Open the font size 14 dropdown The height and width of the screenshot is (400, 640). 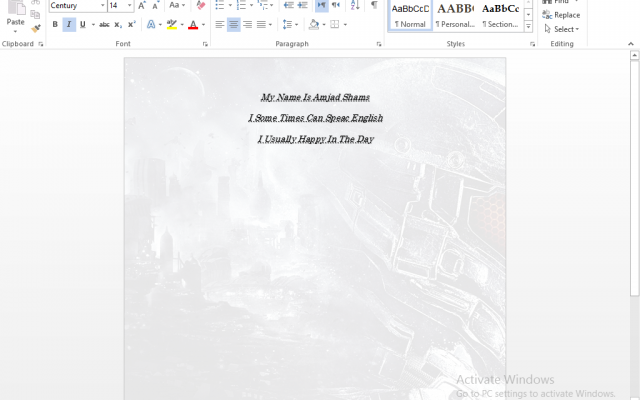(x=130, y=5)
